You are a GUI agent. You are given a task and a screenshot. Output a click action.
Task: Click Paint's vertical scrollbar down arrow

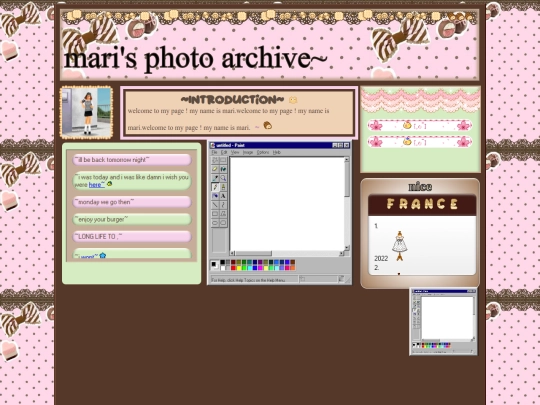(x=346, y=247)
